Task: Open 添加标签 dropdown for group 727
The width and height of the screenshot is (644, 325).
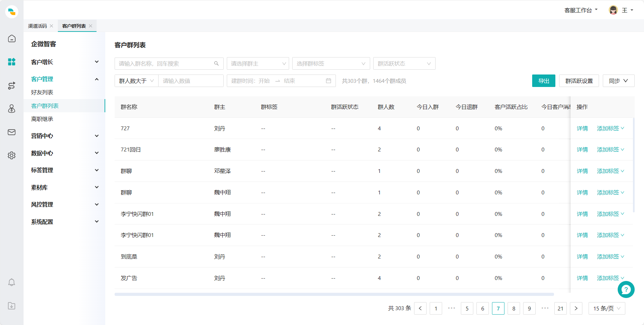Action: tap(610, 128)
